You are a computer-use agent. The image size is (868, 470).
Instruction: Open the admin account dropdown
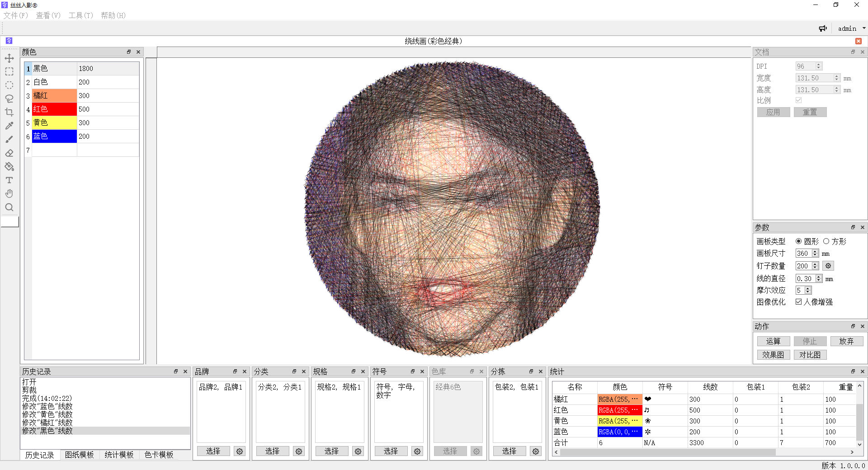pyautogui.click(x=850, y=28)
